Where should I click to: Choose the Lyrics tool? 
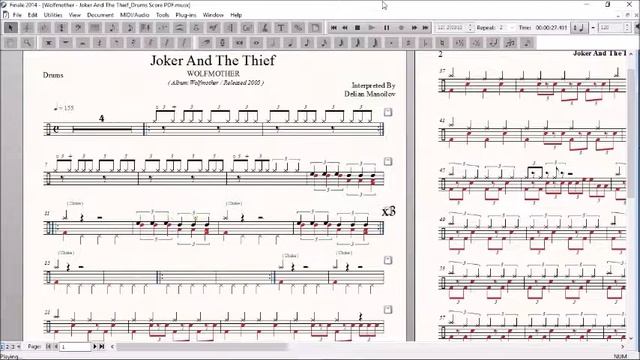pos(264,28)
